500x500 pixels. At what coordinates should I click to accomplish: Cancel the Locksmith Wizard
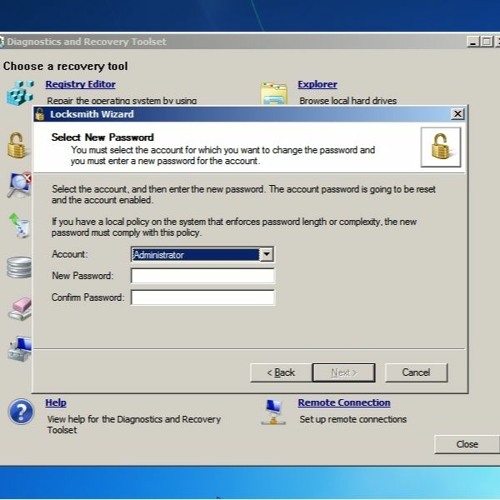416,372
